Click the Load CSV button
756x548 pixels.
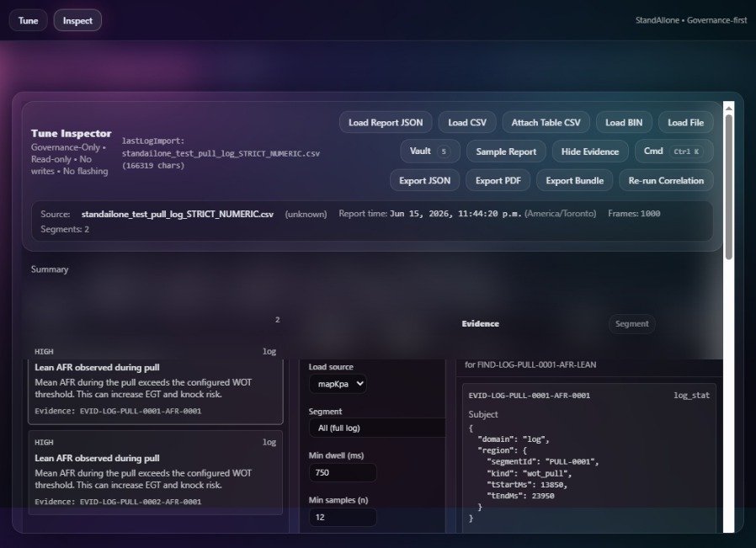467,122
